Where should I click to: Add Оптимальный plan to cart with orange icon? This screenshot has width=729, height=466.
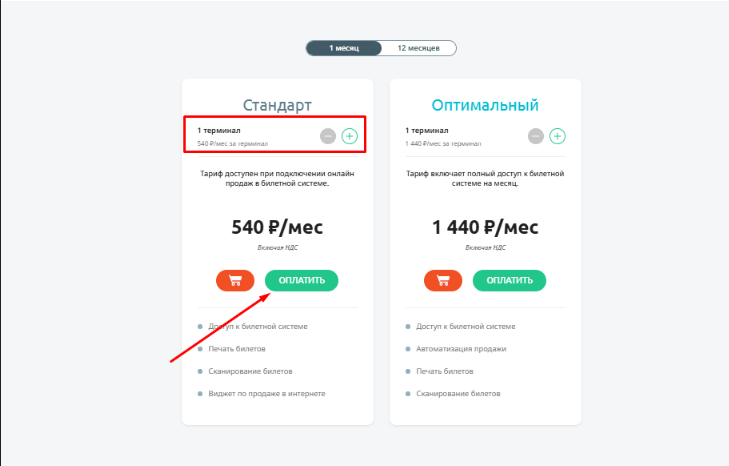(443, 280)
